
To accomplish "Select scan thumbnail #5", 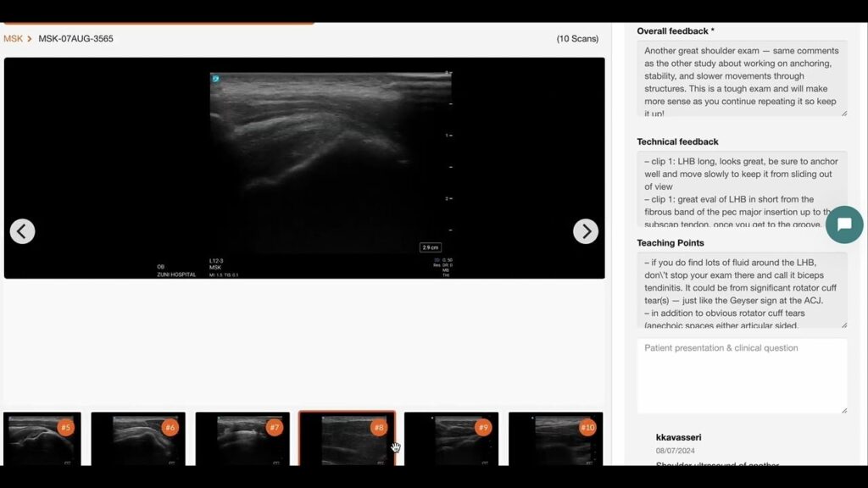I will [x=42, y=439].
